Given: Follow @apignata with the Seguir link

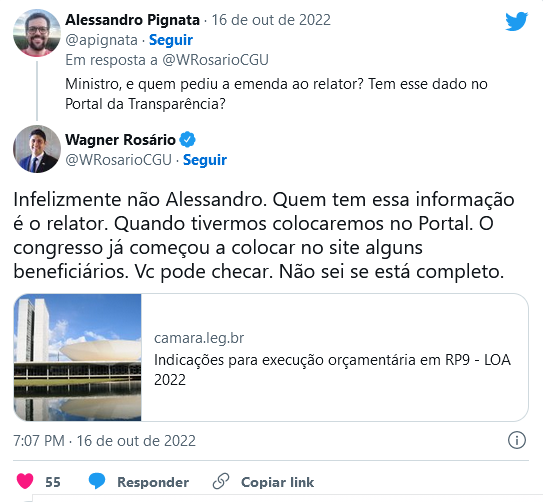Looking at the screenshot, I should (171, 40).
